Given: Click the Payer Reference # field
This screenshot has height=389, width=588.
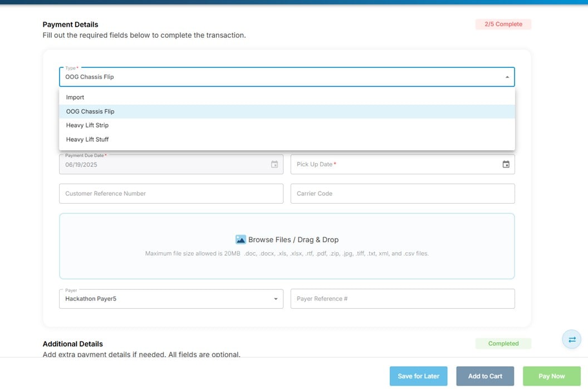Looking at the screenshot, I should click(402, 299).
